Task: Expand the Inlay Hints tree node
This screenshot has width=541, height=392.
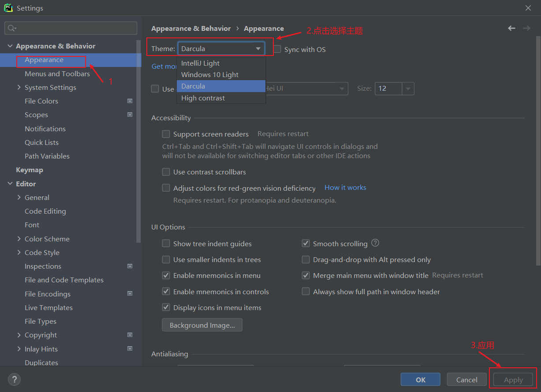Action: coord(19,349)
